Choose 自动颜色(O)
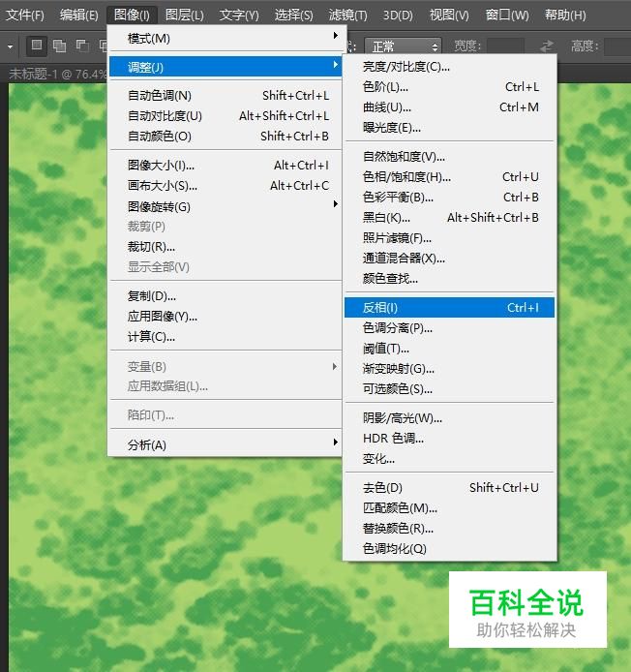 (x=225, y=137)
